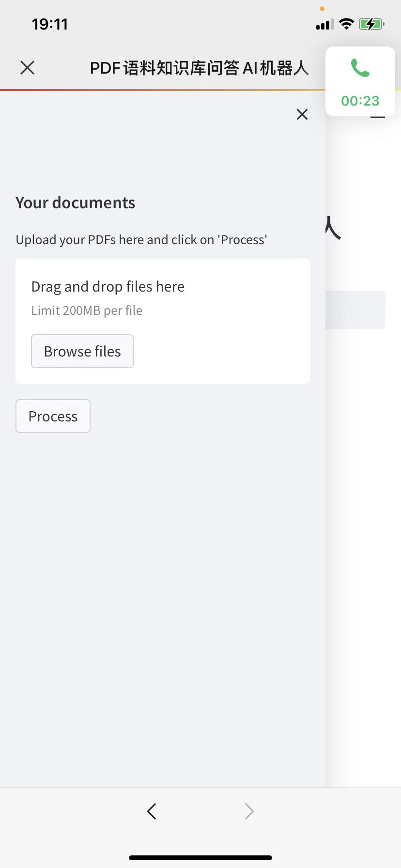The width and height of the screenshot is (401, 868).
Task: Close the Your documents sidebar panel
Action: tap(302, 114)
